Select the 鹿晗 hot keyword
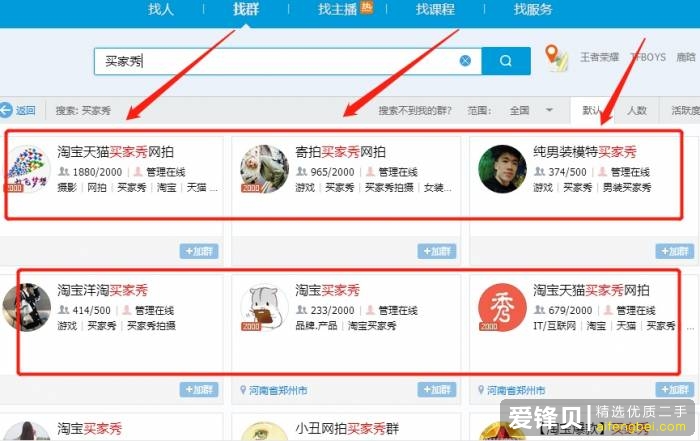Viewport: 700px width, 441px height. pos(686,57)
